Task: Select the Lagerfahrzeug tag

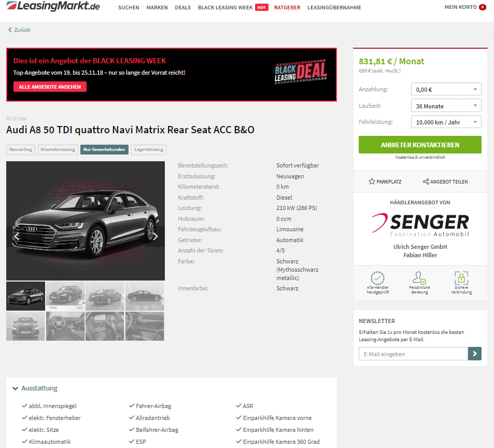Action: coord(149,150)
